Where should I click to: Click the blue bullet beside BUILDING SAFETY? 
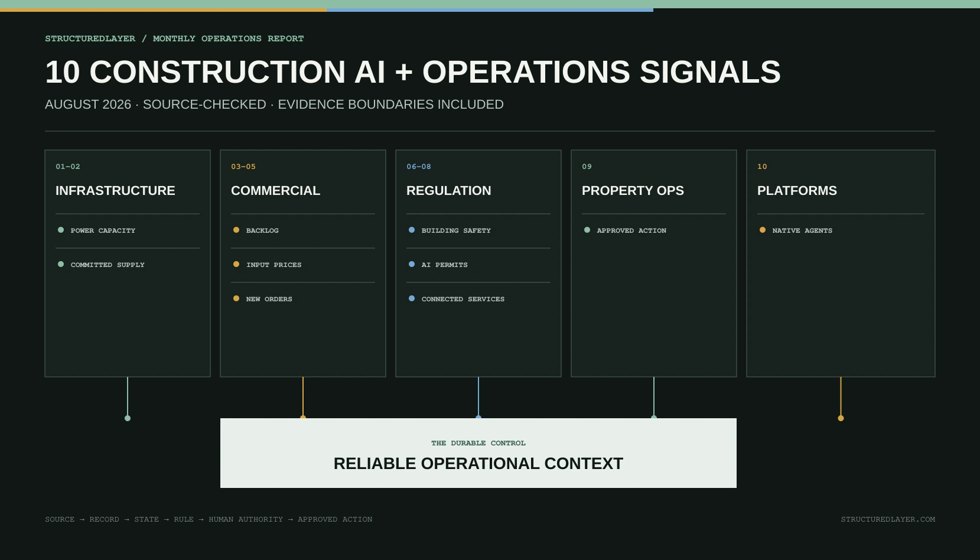pos(412,230)
